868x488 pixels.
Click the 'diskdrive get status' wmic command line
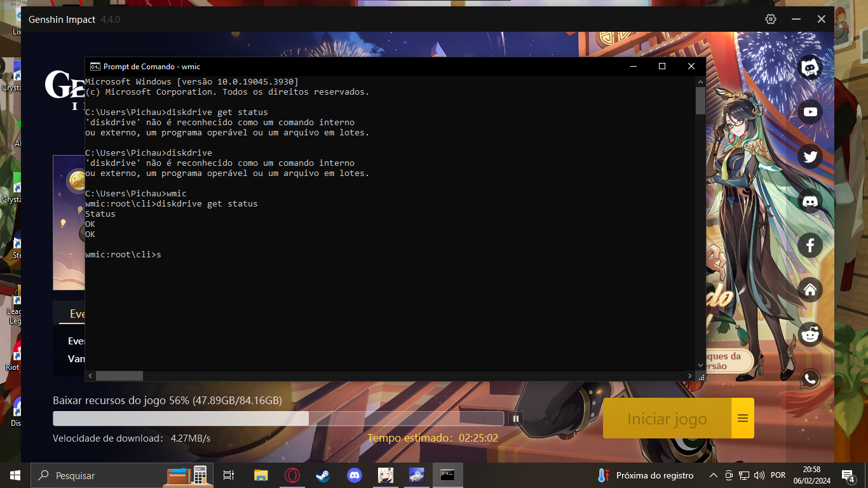click(x=172, y=204)
